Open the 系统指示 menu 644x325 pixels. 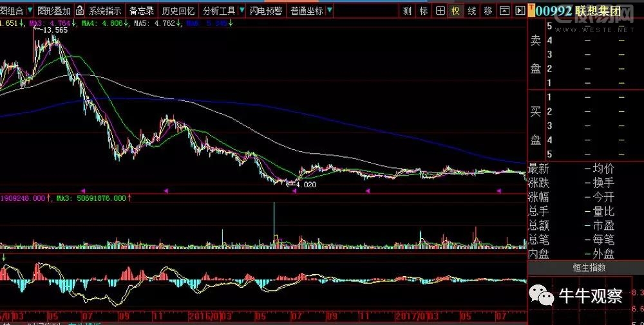[x=104, y=11]
